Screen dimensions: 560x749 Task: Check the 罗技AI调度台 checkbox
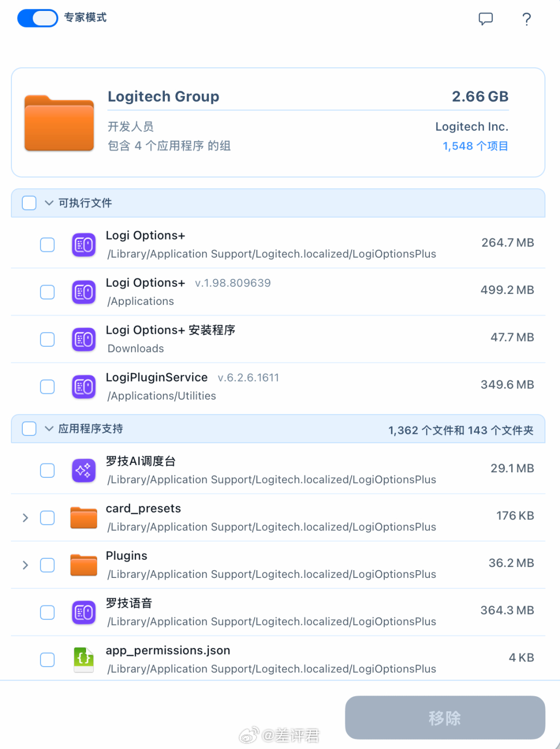(x=47, y=471)
